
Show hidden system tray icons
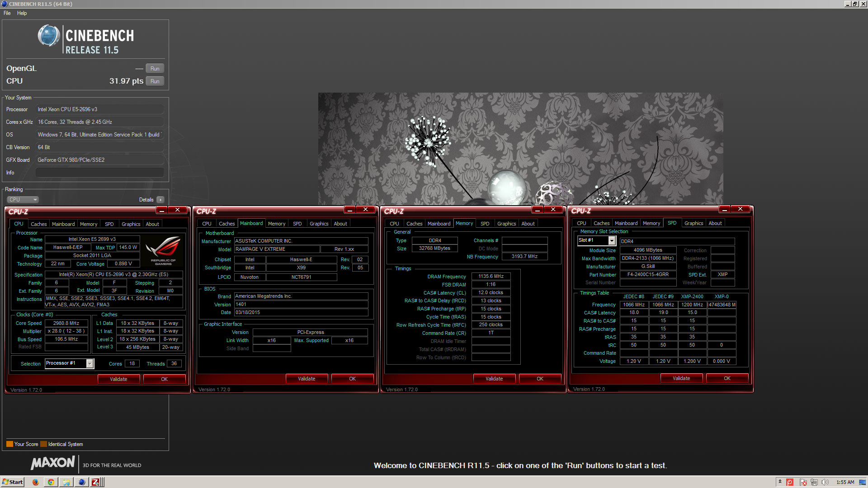pos(780,482)
